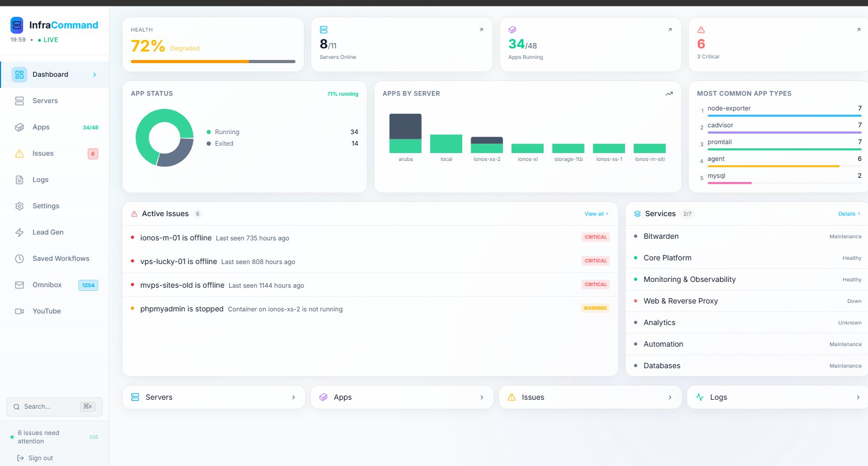Select Apps in the sidebar menu
Image resolution: width=868 pixels, height=466 pixels.
click(x=55, y=127)
